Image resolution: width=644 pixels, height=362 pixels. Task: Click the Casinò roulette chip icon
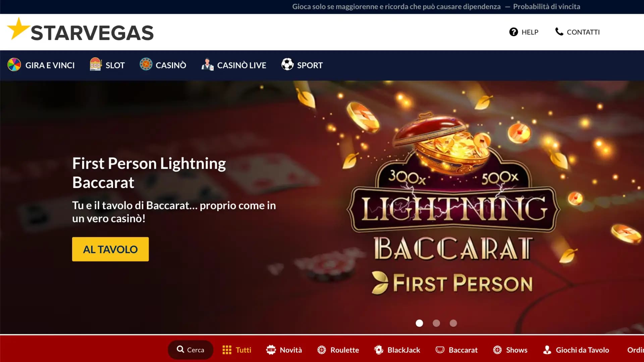146,64
